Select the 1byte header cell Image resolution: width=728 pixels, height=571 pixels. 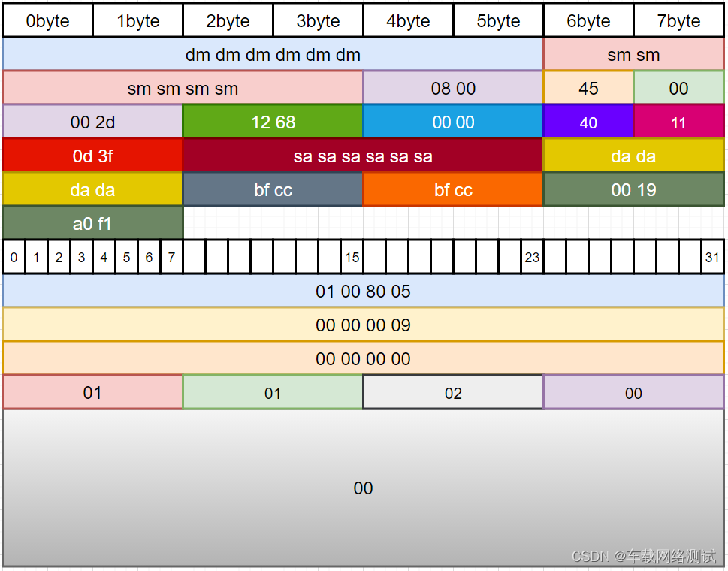pos(138,20)
